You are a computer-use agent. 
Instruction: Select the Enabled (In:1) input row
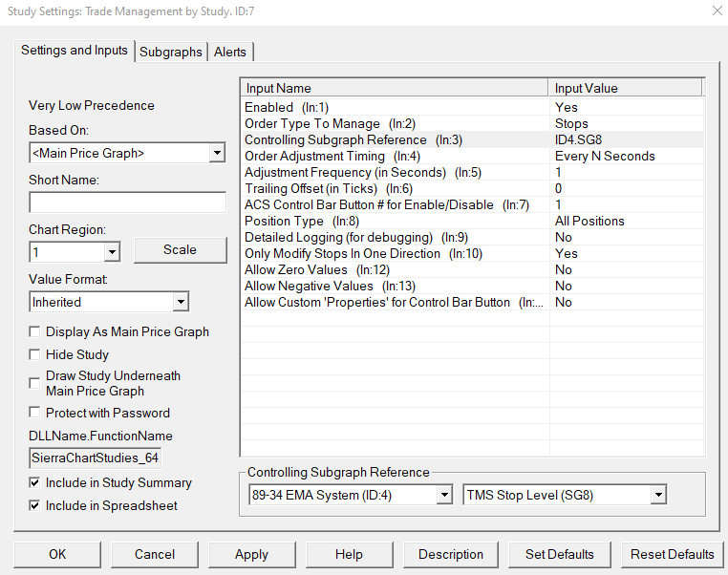coord(473,107)
